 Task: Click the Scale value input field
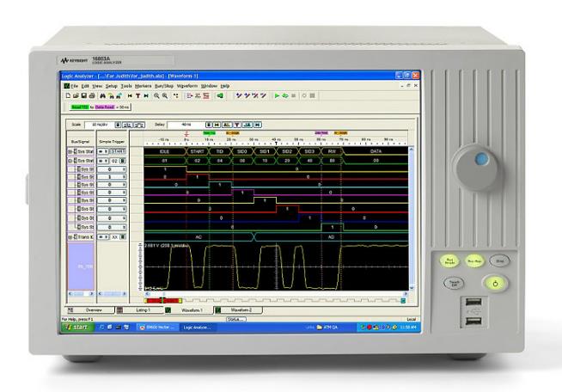click(x=96, y=125)
